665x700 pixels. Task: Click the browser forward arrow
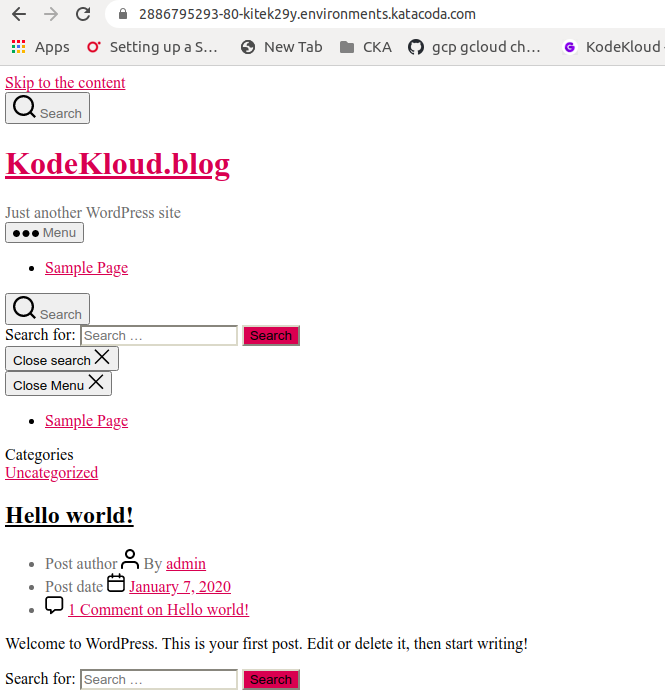coord(51,14)
